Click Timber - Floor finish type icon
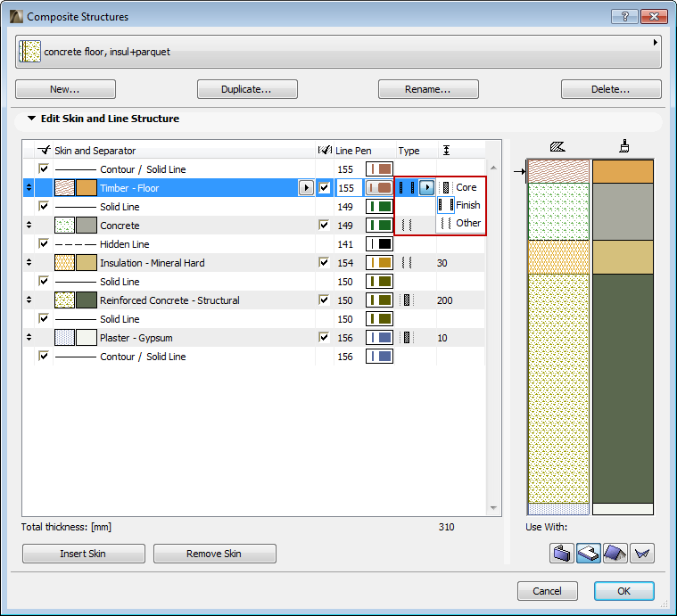This screenshot has height=616, width=677. pos(407,187)
